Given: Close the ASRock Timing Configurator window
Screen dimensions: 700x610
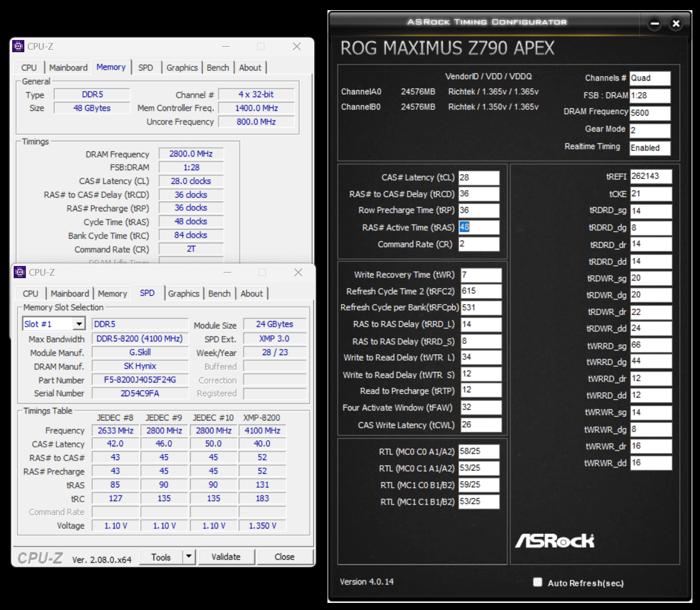Looking at the screenshot, I should click(x=676, y=23).
